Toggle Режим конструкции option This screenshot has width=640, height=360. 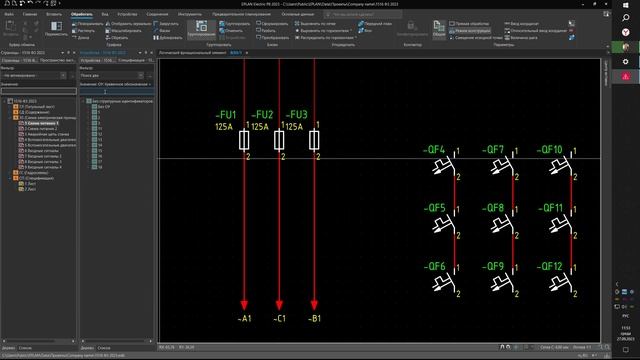(x=470, y=31)
